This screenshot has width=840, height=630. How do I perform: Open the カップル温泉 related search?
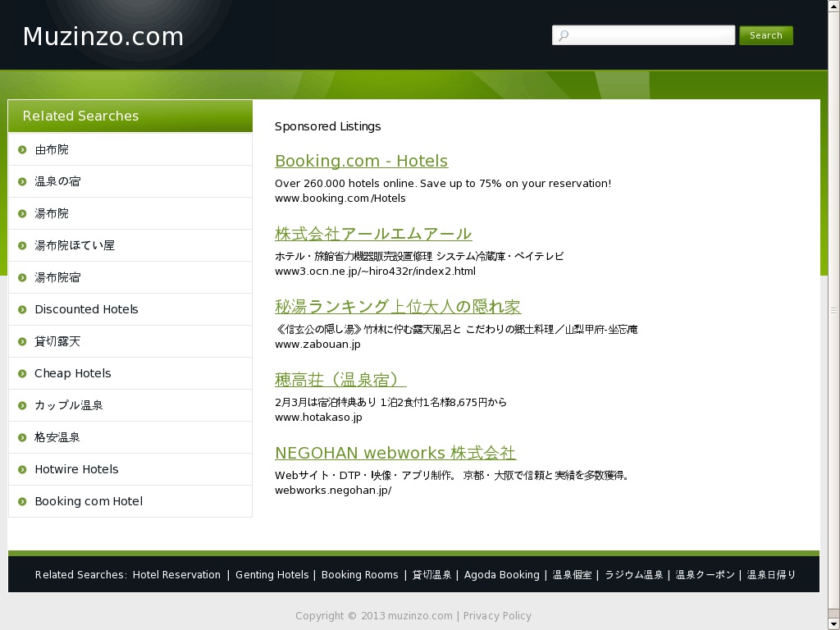pyautogui.click(x=69, y=405)
